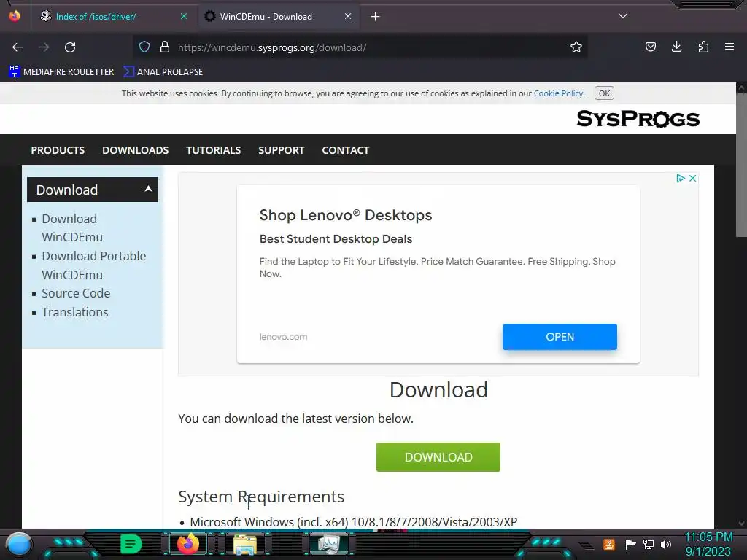Image resolution: width=747 pixels, height=560 pixels.
Task: Reload the page with the refresh icon
Action: 70,47
